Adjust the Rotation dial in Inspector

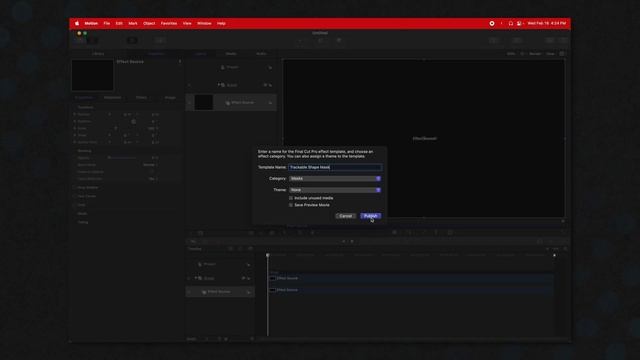[133, 121]
